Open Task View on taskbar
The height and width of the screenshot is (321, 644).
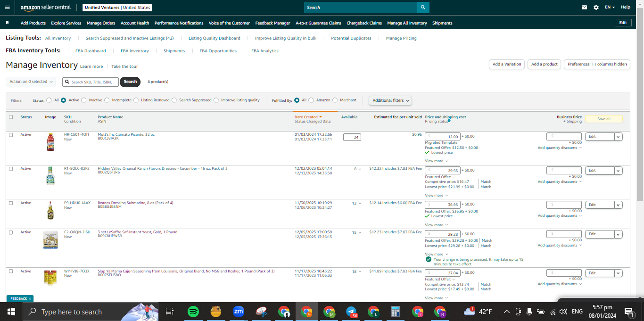tap(169, 312)
